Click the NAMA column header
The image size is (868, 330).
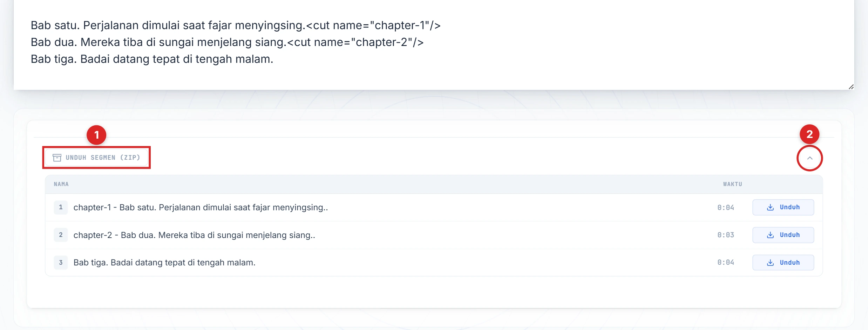[61, 184]
